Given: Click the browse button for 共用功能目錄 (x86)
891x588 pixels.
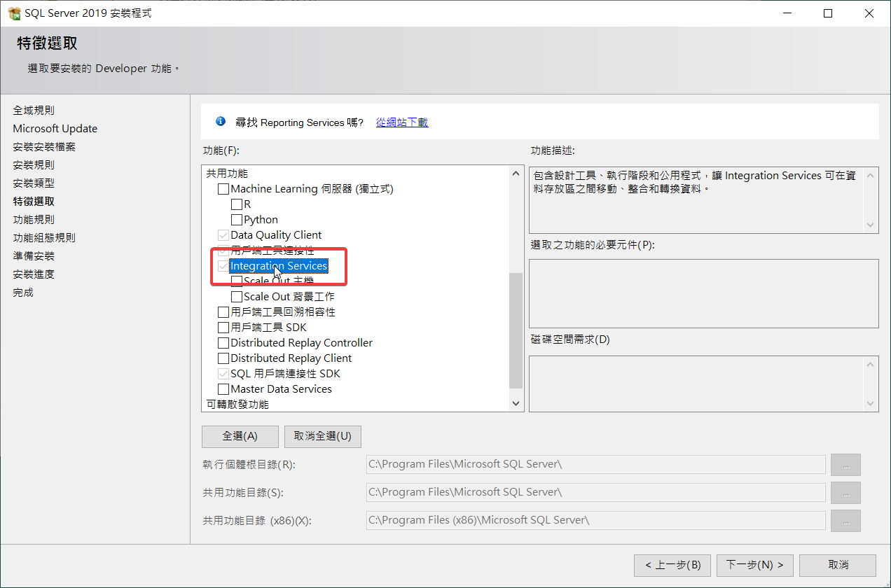Looking at the screenshot, I should click(x=845, y=521).
